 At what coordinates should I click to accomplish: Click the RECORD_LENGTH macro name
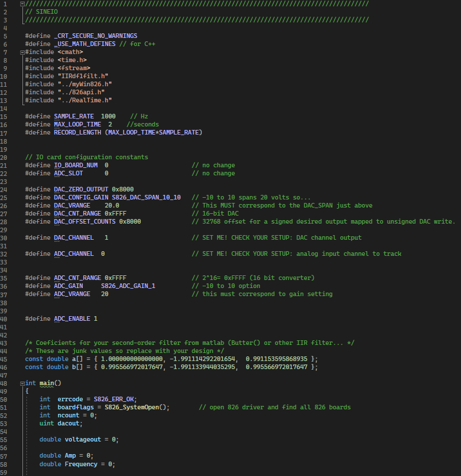[x=77, y=132]
